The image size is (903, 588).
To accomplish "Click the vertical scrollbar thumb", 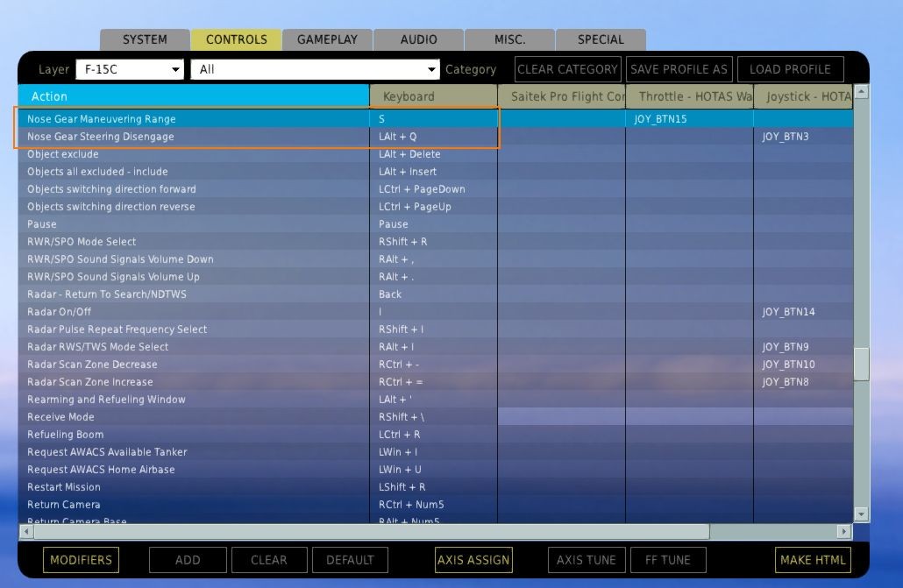I will 861,364.
